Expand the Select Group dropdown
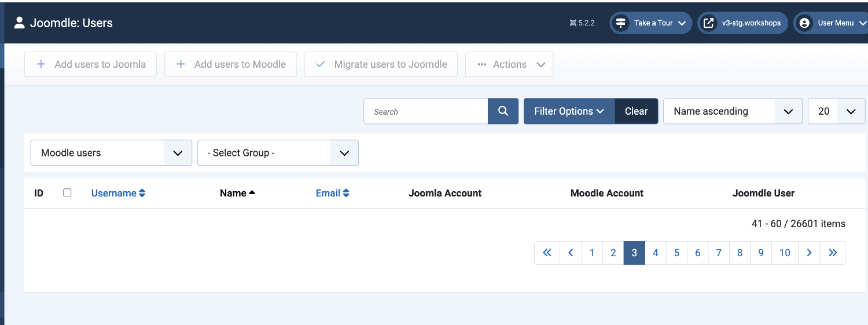868x325 pixels. (278, 153)
